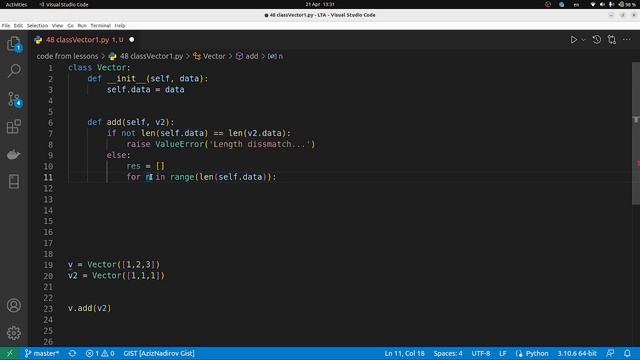Click 'self.data = data' code line
This screenshot has width=640, height=360.
[x=145, y=90]
